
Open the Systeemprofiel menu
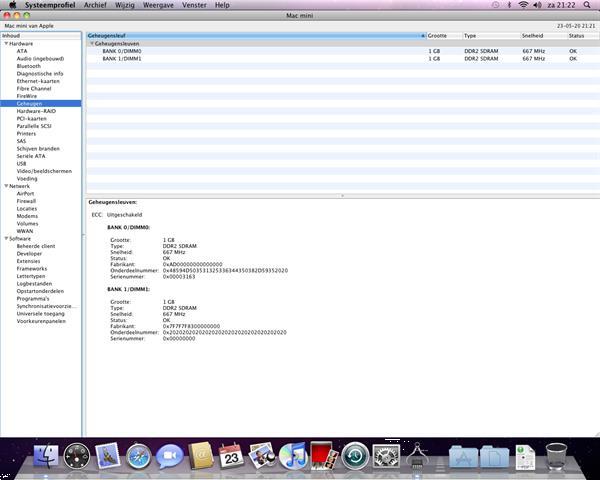pos(50,5)
